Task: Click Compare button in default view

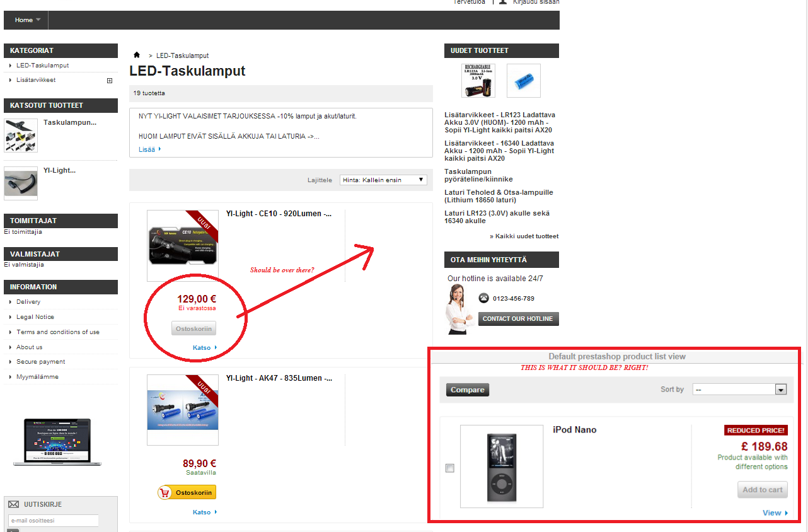Action: coord(468,390)
